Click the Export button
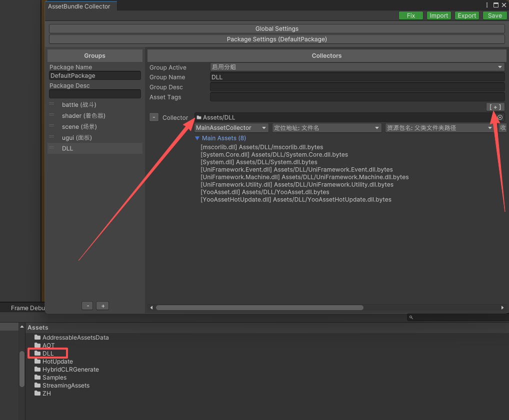The height and width of the screenshot is (420, 509). 466,15
